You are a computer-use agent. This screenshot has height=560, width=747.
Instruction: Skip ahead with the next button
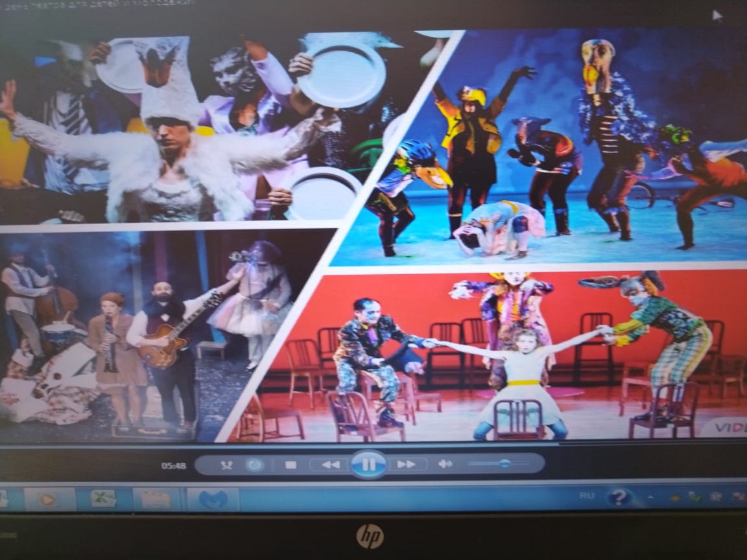tap(407, 465)
